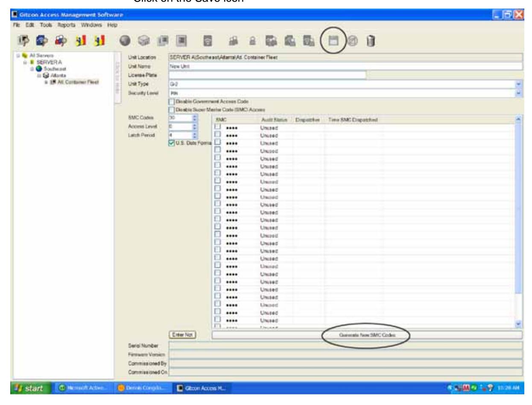Click the SMC list scroll-up arrow

point(519,120)
